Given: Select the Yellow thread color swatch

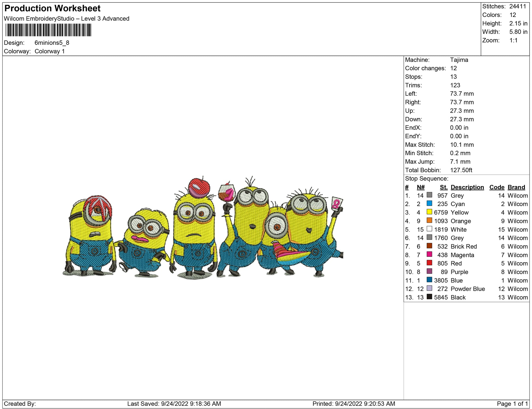Looking at the screenshot, I should click(429, 212).
